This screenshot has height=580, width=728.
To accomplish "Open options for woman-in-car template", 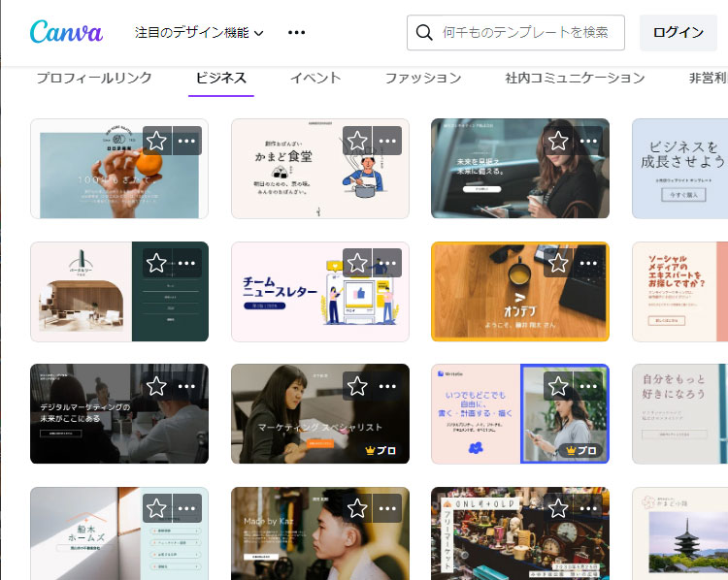I will click(x=588, y=141).
